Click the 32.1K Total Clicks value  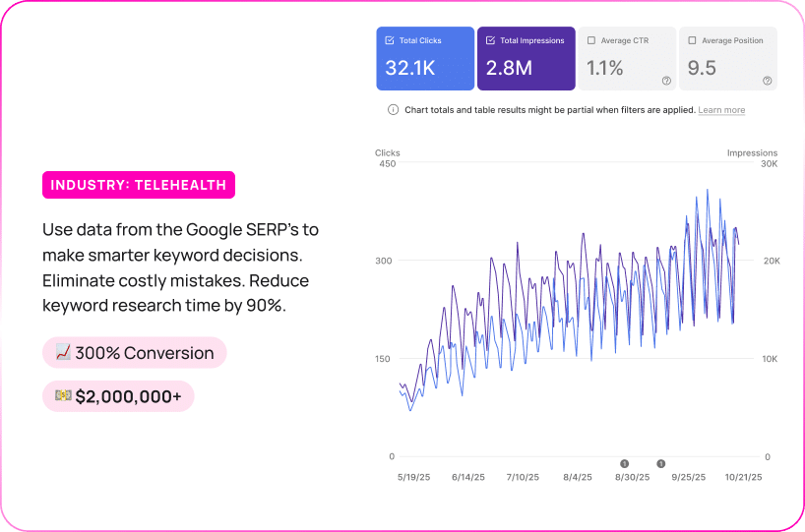[410, 68]
